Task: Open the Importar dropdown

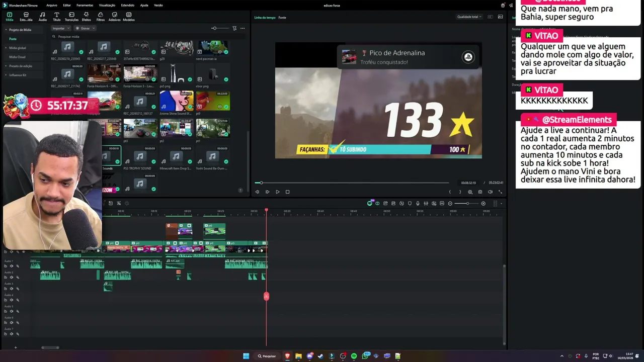Action: pyautogui.click(x=60, y=28)
